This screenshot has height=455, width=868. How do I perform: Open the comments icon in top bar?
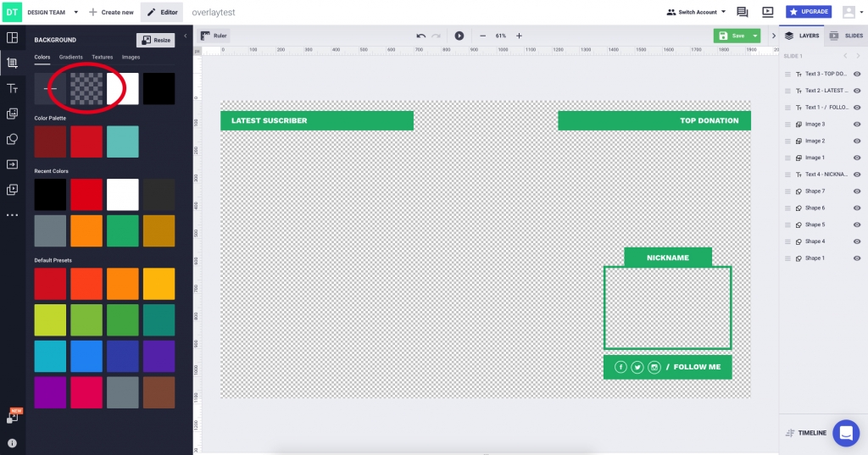click(x=743, y=12)
